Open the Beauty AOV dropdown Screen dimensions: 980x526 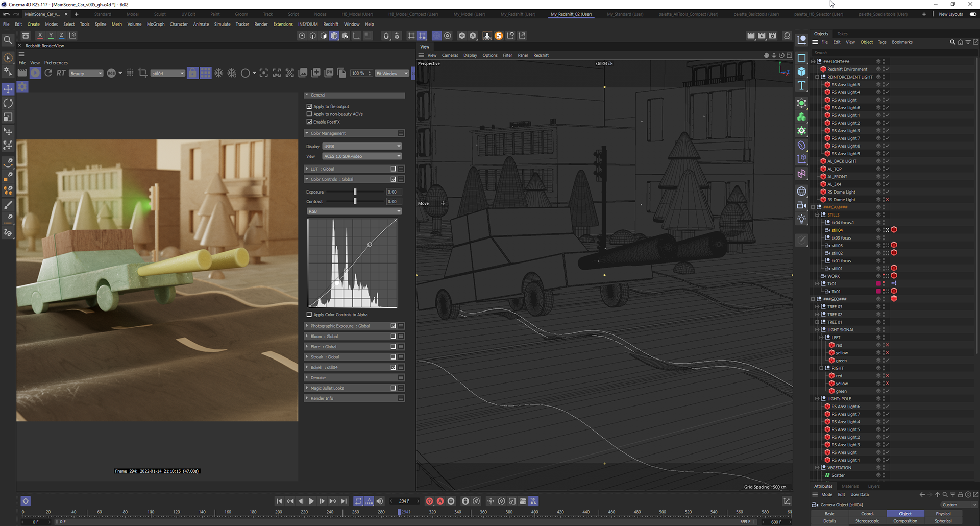tap(86, 74)
